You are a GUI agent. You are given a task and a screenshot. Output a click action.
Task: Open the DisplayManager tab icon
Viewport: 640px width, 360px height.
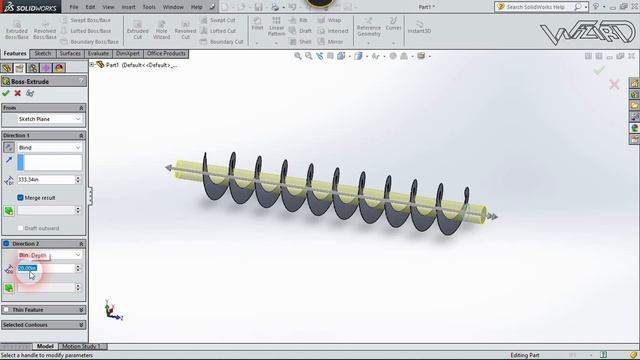(59, 68)
